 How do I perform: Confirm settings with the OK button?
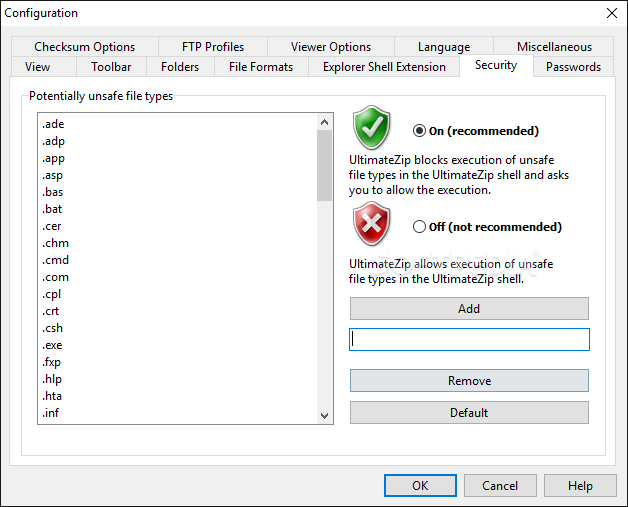coord(420,485)
